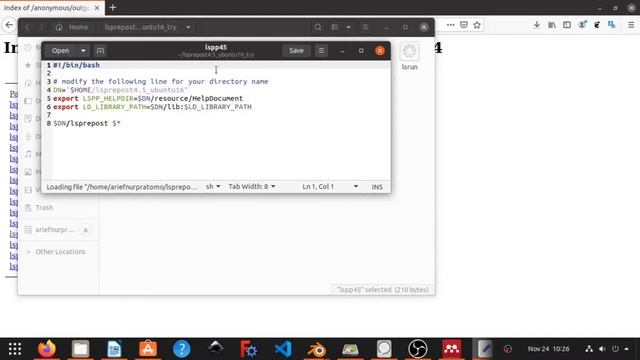Save page to Pocket
This screenshot has width=640, height=360.
coord(464,25)
